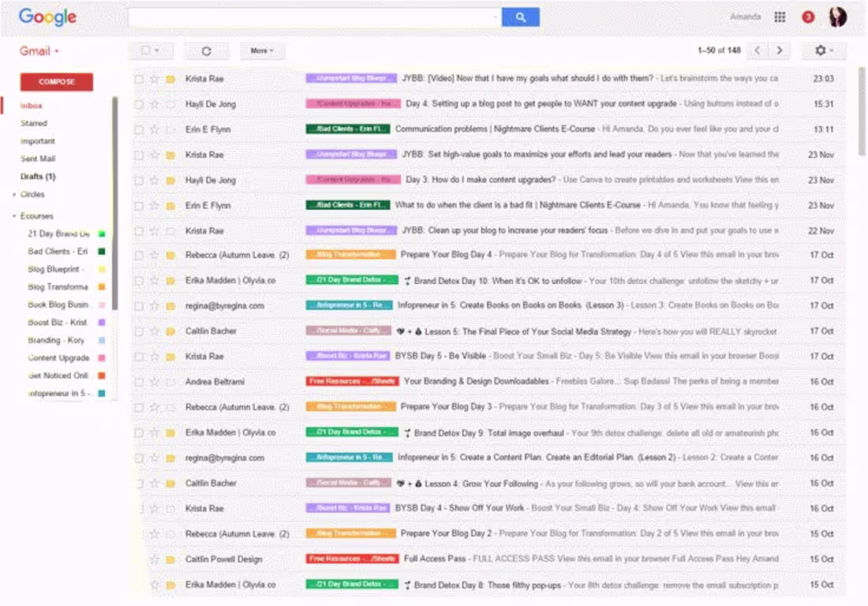868x606 pixels.
Task: Click the red Compose button
Action: click(x=57, y=82)
